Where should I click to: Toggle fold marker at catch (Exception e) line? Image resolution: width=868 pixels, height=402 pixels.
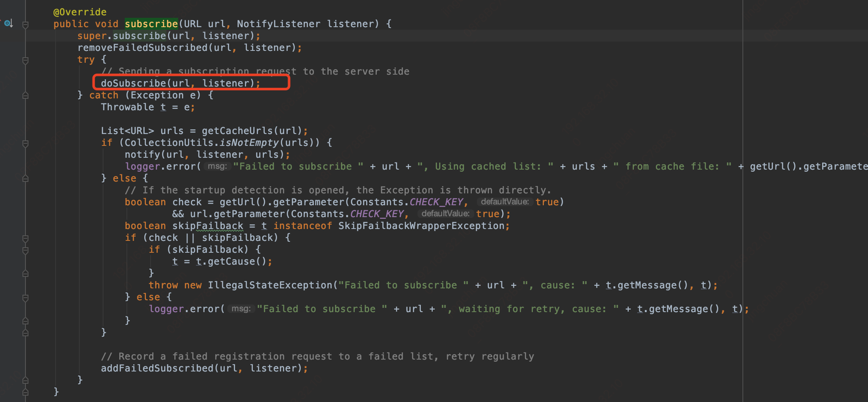click(x=25, y=95)
